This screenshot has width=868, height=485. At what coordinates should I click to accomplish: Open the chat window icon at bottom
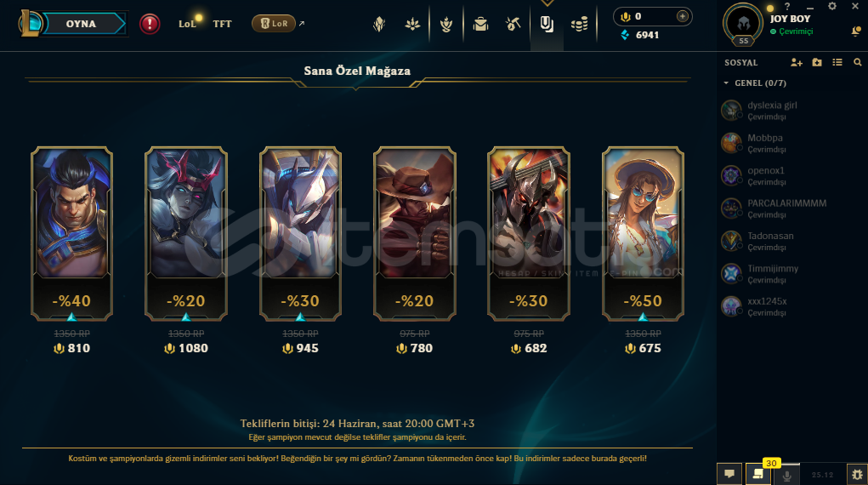pyautogui.click(x=729, y=475)
